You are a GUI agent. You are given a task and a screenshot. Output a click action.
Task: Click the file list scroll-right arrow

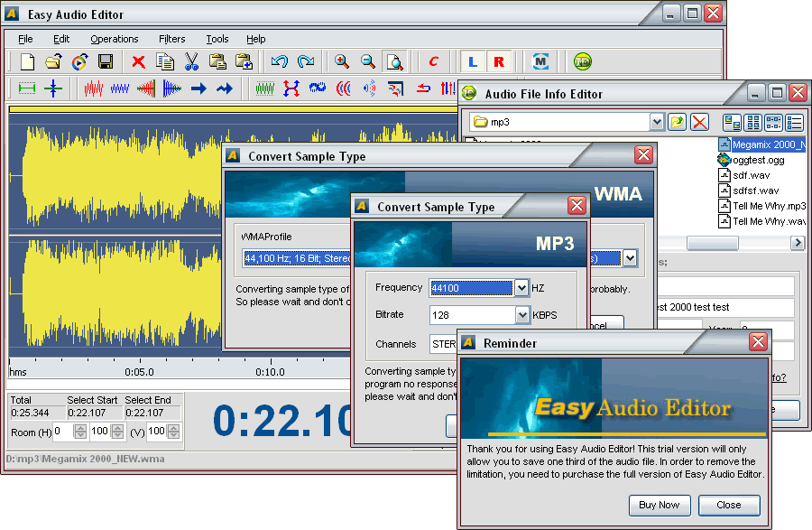coord(797,243)
